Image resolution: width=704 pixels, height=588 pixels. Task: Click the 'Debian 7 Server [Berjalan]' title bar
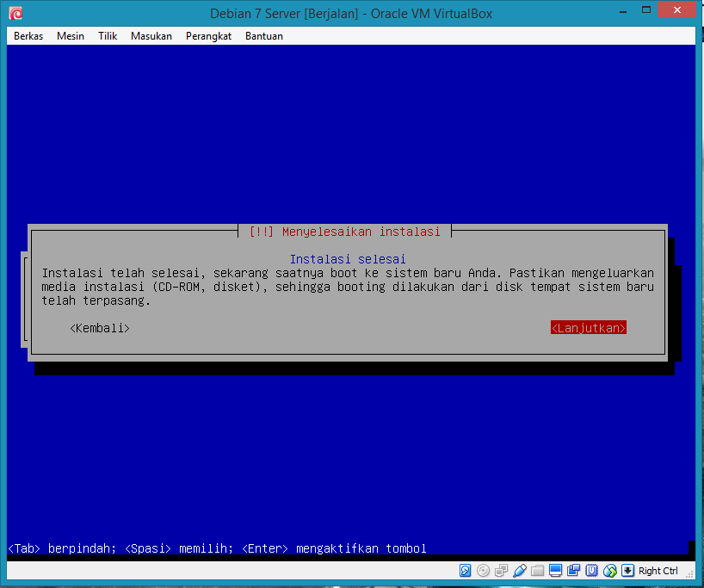point(351,14)
